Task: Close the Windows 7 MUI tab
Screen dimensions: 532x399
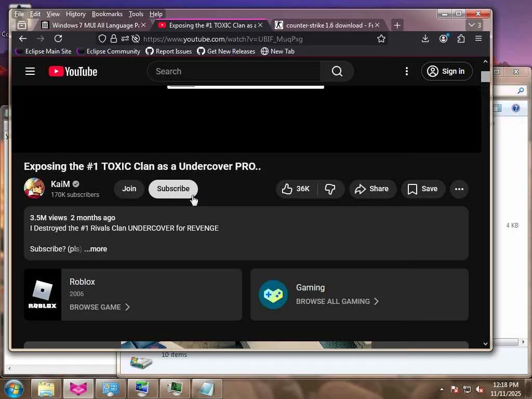Action: click(143, 25)
